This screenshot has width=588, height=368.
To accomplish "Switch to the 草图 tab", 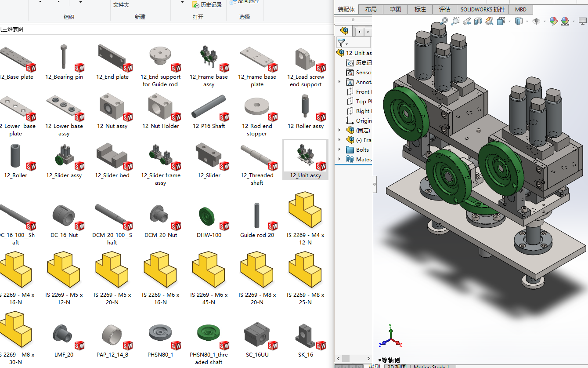I will click(395, 9).
